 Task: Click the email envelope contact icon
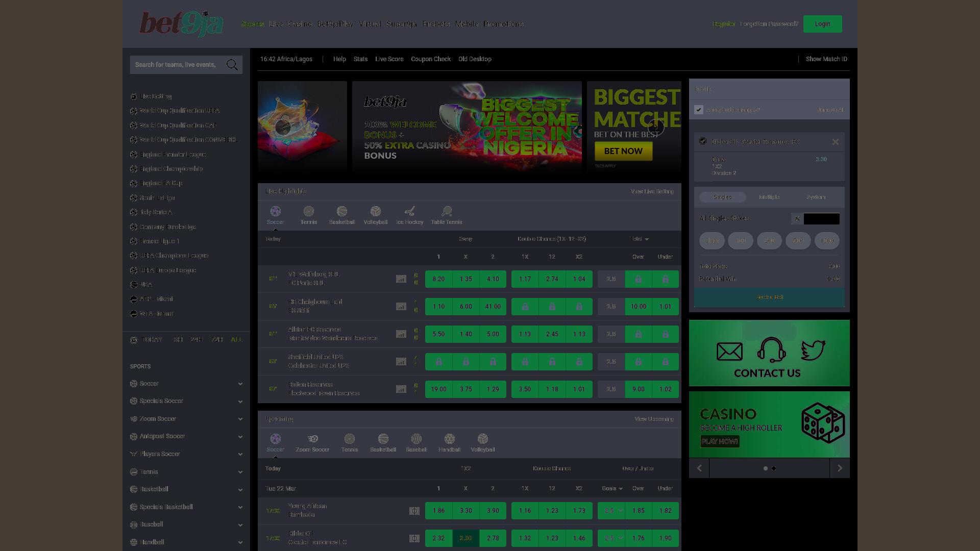pos(729,352)
